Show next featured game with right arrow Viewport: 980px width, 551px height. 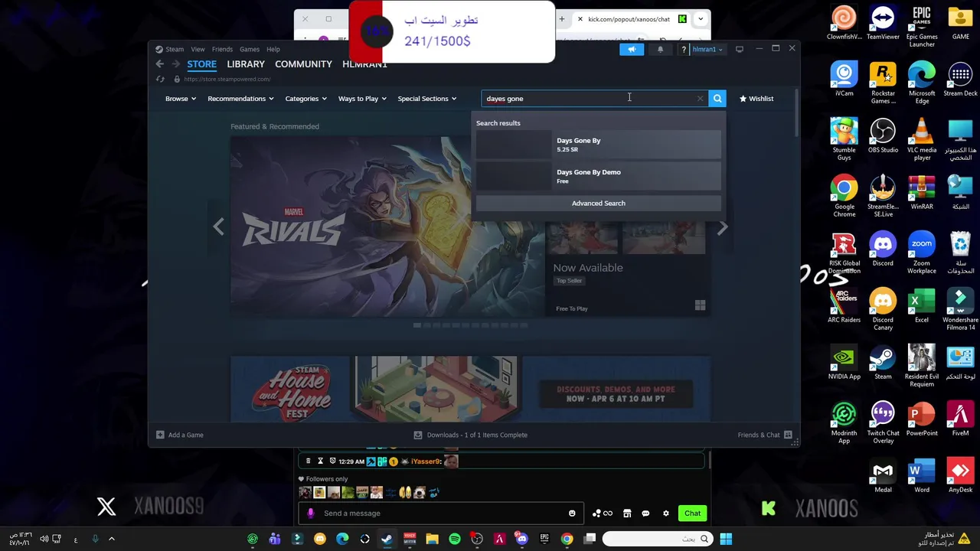click(x=722, y=227)
